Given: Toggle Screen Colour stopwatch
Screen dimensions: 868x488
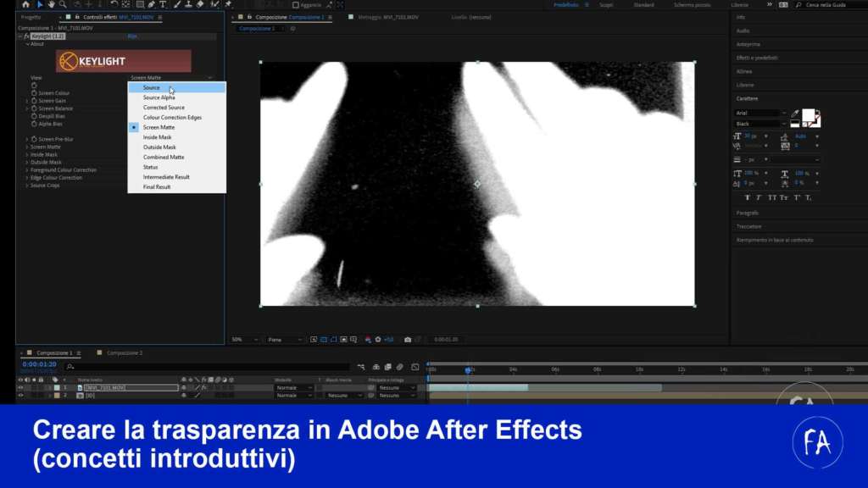Looking at the screenshot, I should point(34,93).
